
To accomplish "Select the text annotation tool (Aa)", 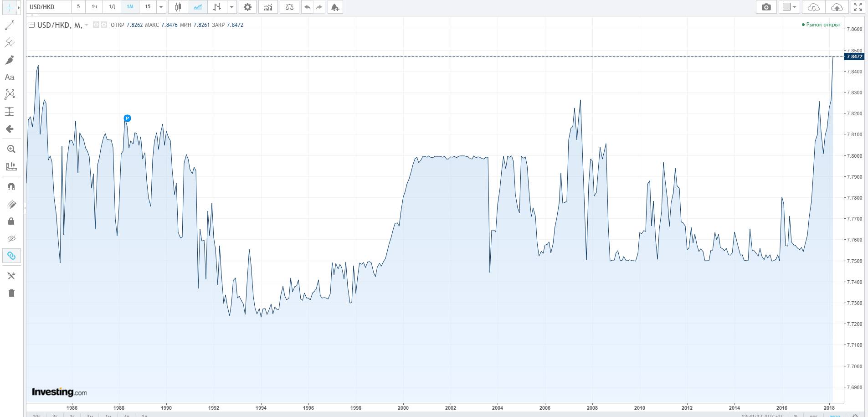I will pos(10,77).
